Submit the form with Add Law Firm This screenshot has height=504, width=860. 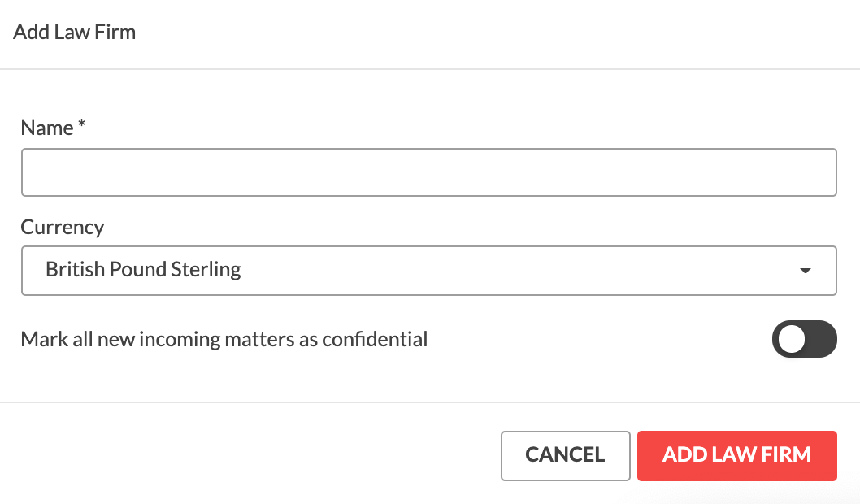click(737, 456)
